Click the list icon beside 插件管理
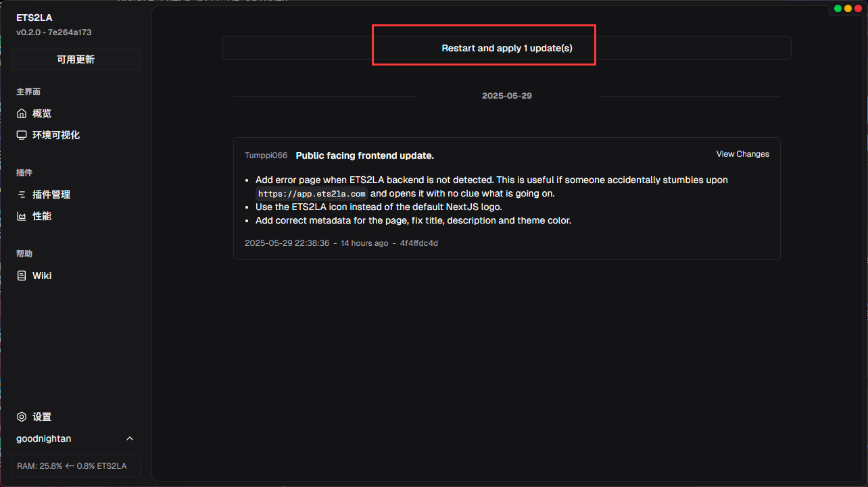Viewport: 868px width, 487px height. (x=22, y=195)
